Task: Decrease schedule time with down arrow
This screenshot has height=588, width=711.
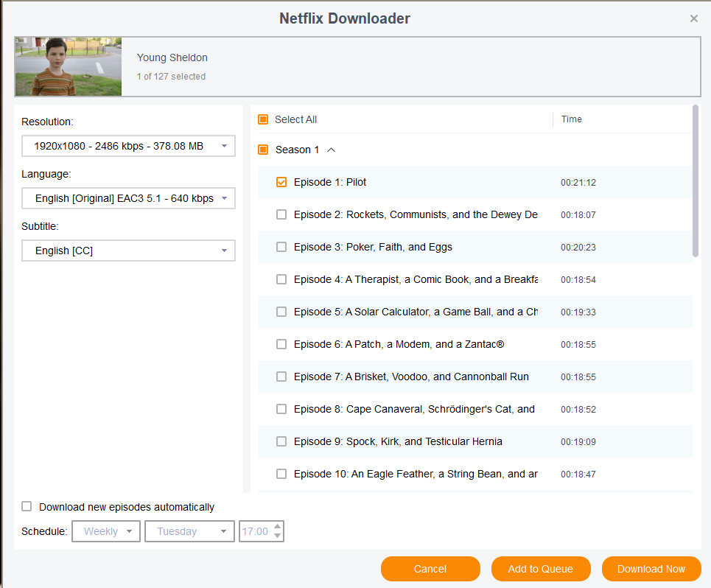Action: (x=278, y=536)
